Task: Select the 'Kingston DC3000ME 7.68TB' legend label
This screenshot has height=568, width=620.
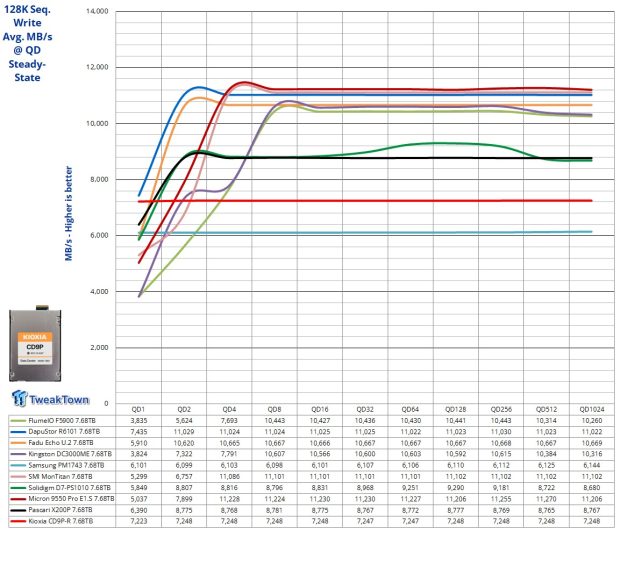Action: [70, 454]
